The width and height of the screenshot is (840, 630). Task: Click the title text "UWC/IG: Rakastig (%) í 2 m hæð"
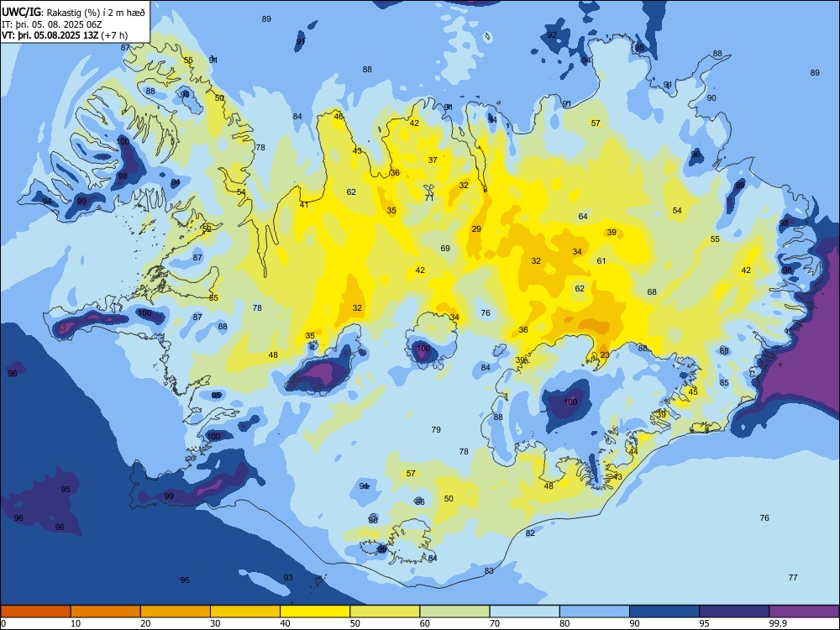[x=73, y=12]
